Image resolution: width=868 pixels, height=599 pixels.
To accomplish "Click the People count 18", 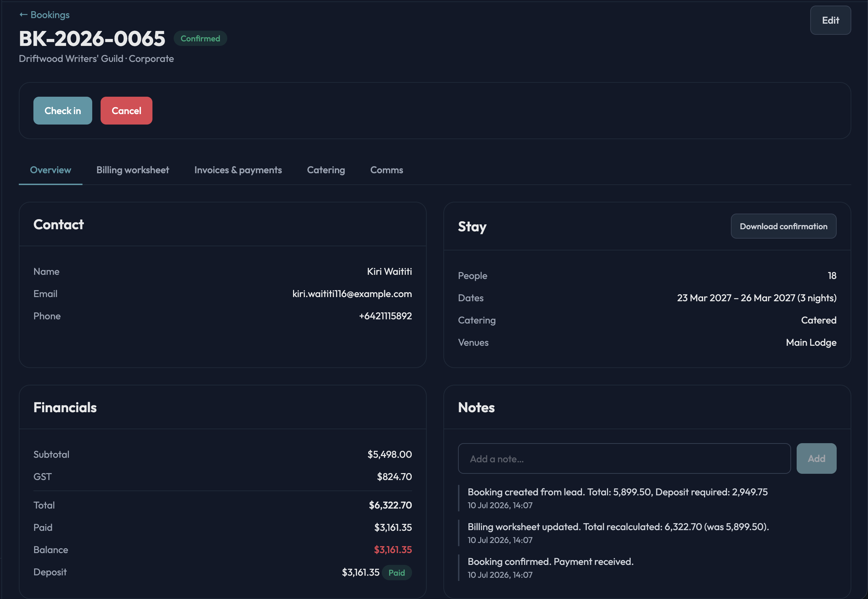I will tap(832, 275).
